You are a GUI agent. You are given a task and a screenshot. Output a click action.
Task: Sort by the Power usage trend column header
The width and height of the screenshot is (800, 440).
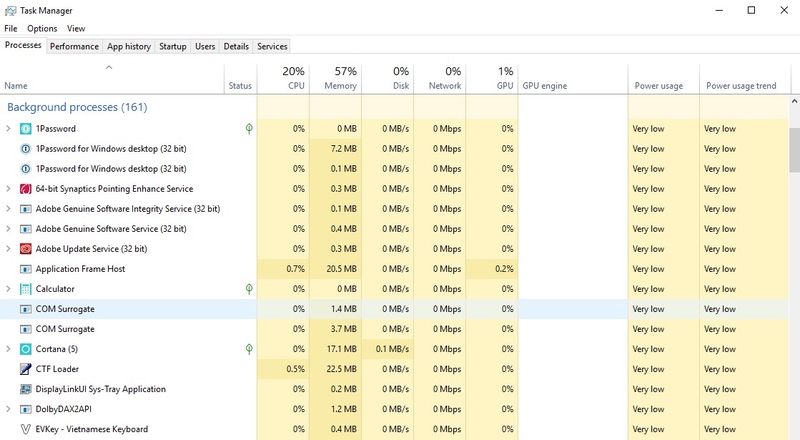coord(744,79)
